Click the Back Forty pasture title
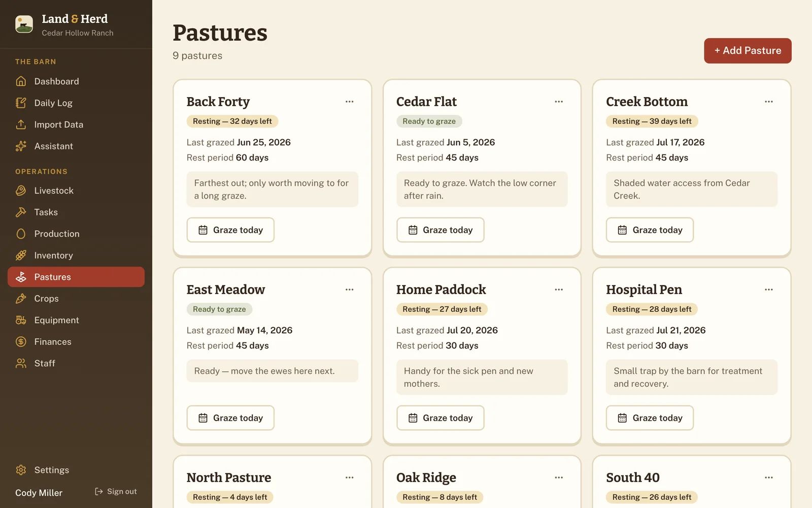812x508 pixels. point(218,102)
